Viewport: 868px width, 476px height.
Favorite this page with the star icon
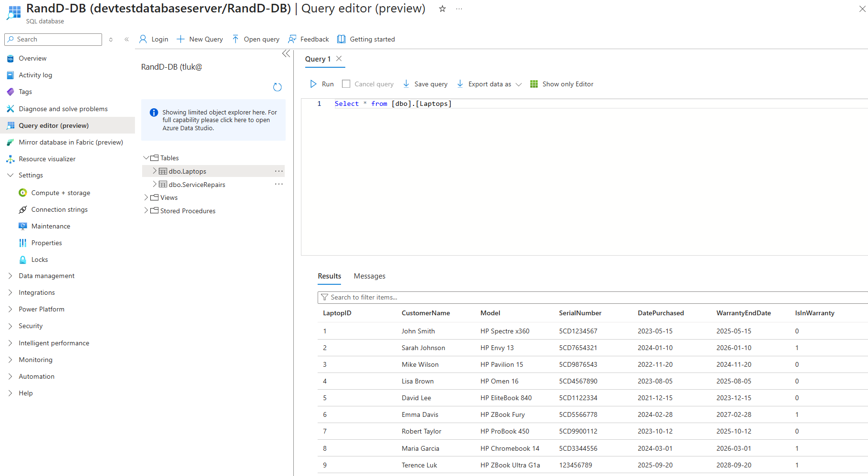point(442,9)
